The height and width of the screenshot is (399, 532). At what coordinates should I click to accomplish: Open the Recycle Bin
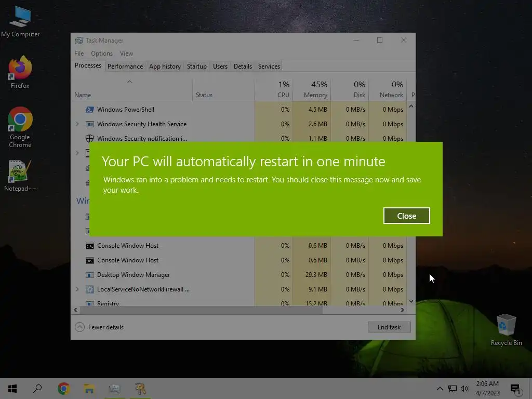click(506, 330)
